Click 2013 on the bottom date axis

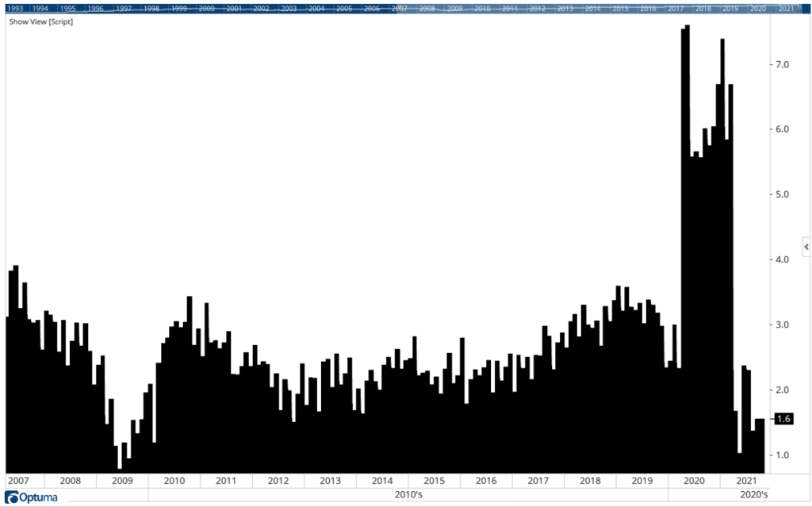click(x=330, y=481)
